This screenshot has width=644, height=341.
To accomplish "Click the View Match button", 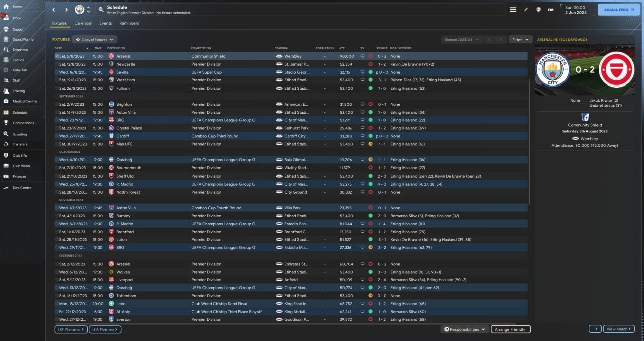I will tap(618, 329).
